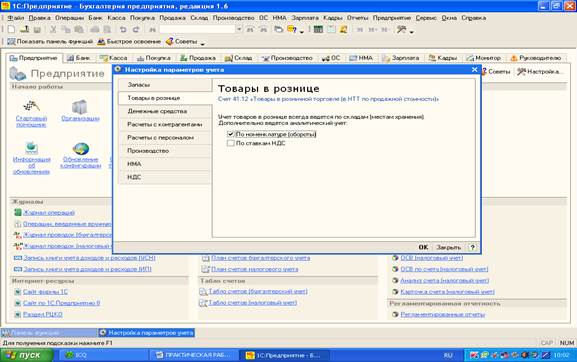Select the Денежные средства settings section
The width and height of the screenshot is (577, 362).
coord(165,111)
